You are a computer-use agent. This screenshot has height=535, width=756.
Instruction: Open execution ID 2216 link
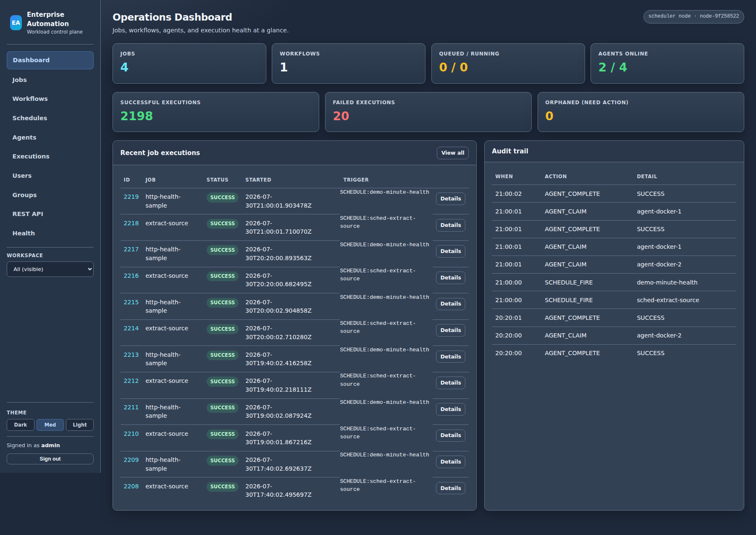[131, 276]
